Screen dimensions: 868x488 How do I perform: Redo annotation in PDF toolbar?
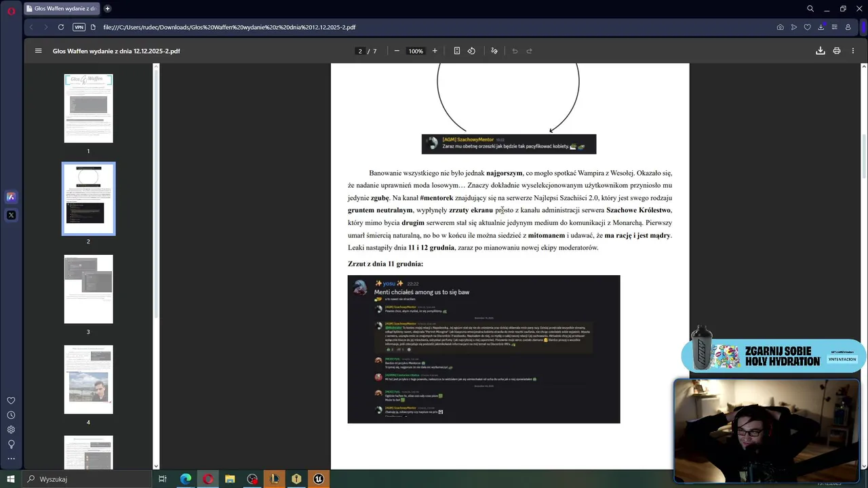[x=530, y=51]
